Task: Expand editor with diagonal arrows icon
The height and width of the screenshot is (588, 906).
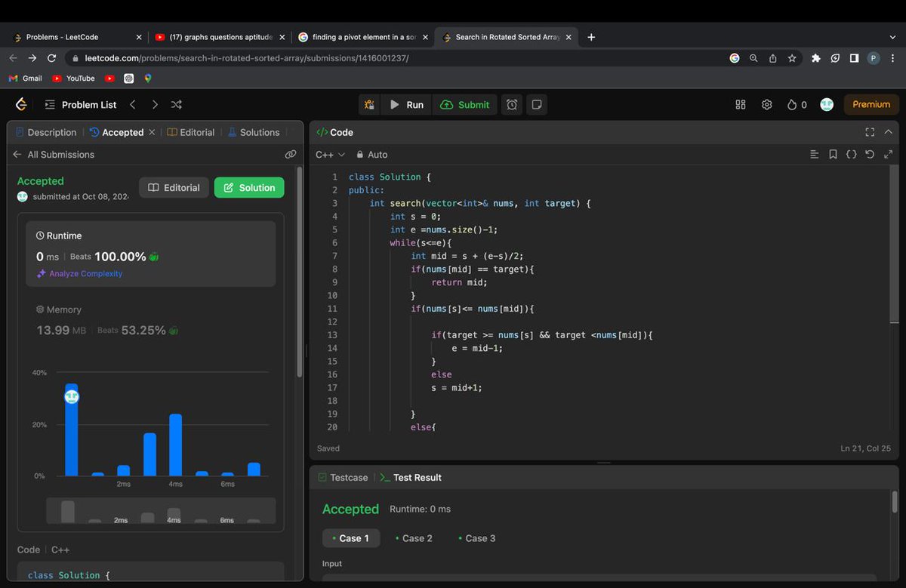Action: pos(888,154)
